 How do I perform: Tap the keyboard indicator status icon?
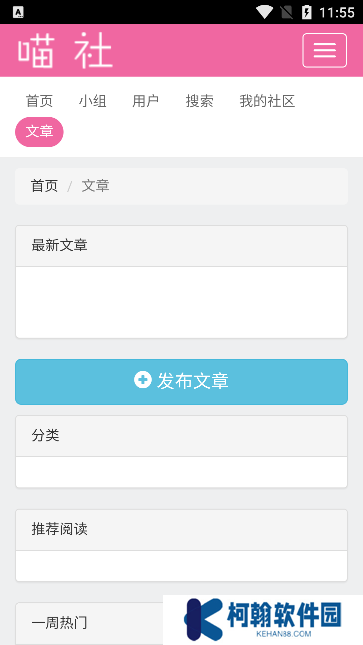point(18,12)
